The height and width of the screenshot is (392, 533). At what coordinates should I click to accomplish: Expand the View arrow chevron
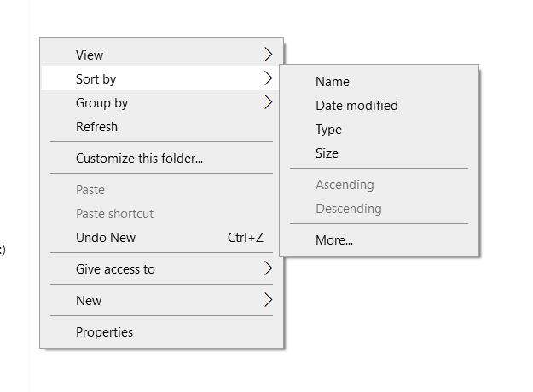click(x=268, y=55)
